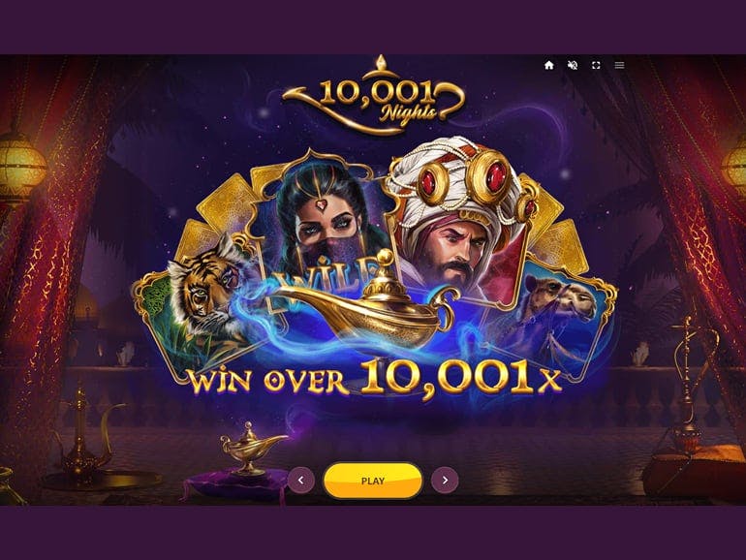This screenshot has width=746, height=560.
Task: Enter fullscreen mode
Action: pyautogui.click(x=596, y=65)
